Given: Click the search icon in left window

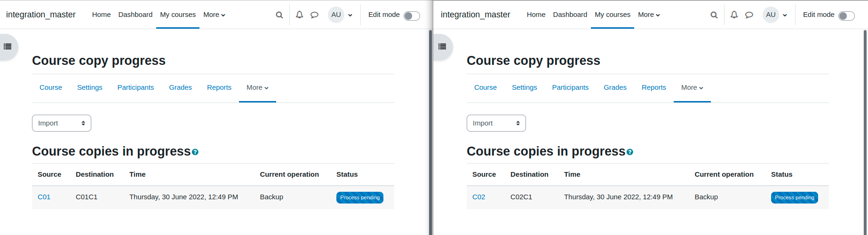Looking at the screenshot, I should 279,15.
